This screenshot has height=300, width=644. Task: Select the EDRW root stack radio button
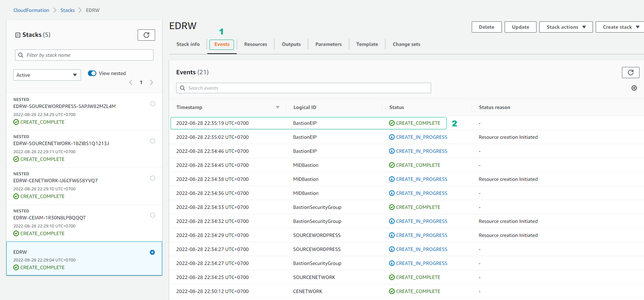click(152, 252)
